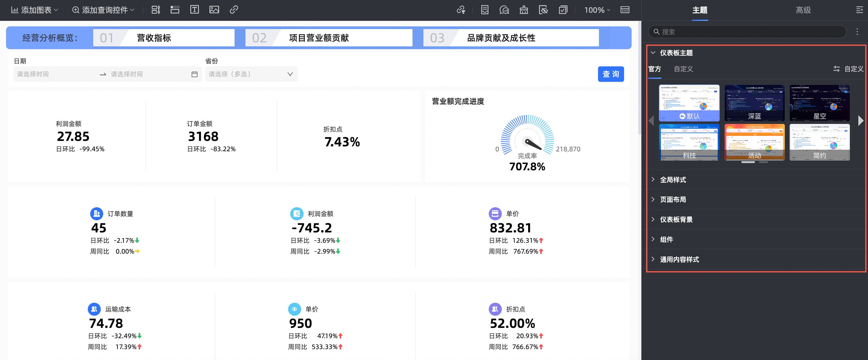868x360 pixels.
Task: Switch to the 高级 tab
Action: [x=803, y=10]
